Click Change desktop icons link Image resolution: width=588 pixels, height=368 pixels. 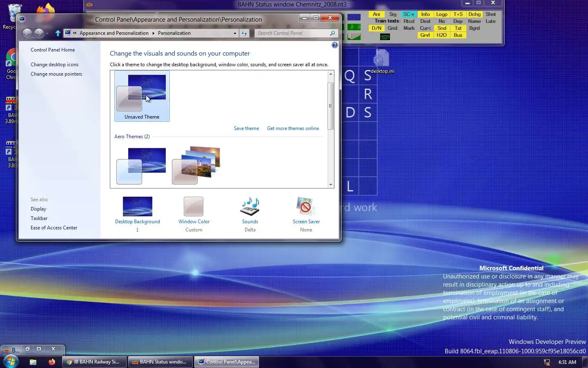coord(54,65)
